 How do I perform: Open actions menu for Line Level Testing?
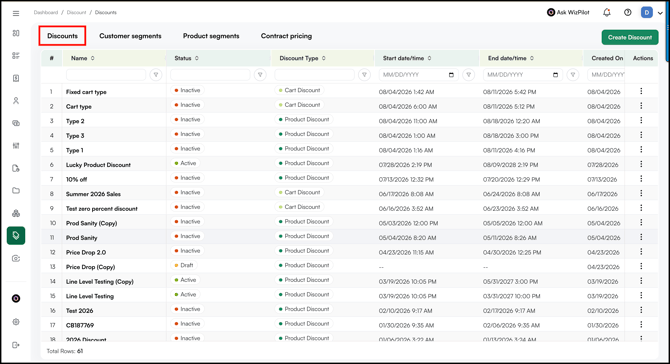pyautogui.click(x=641, y=295)
